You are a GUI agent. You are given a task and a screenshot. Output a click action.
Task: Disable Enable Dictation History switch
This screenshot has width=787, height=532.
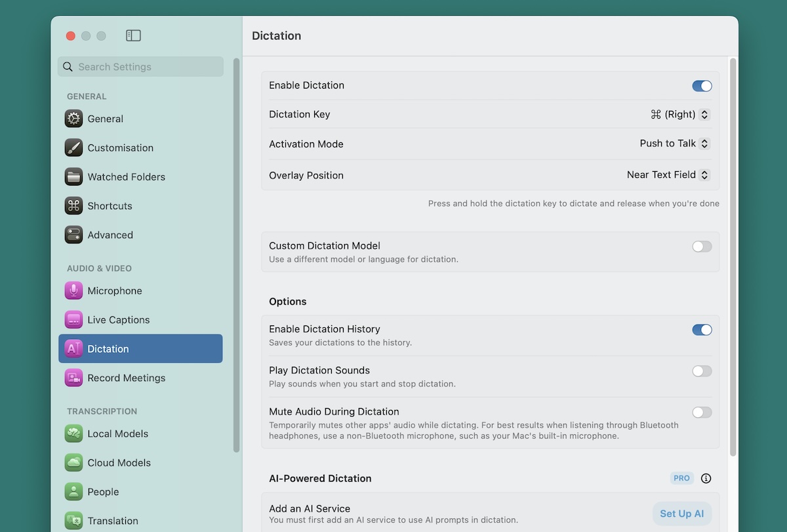coord(702,330)
